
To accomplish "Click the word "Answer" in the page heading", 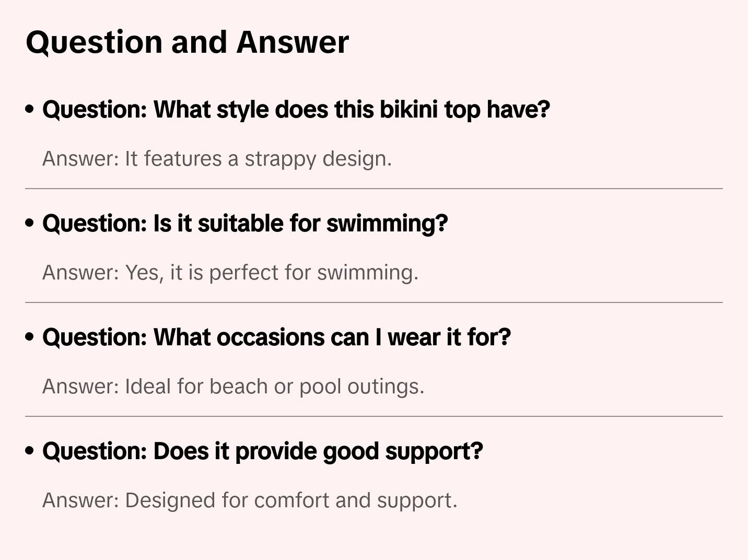I will 292,42.
